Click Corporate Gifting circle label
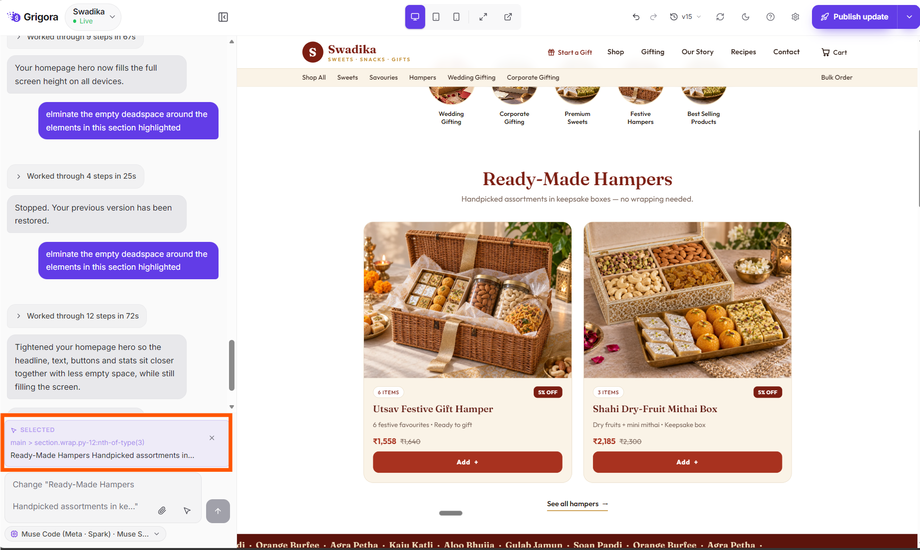Image resolution: width=920 pixels, height=550 pixels. point(514,118)
